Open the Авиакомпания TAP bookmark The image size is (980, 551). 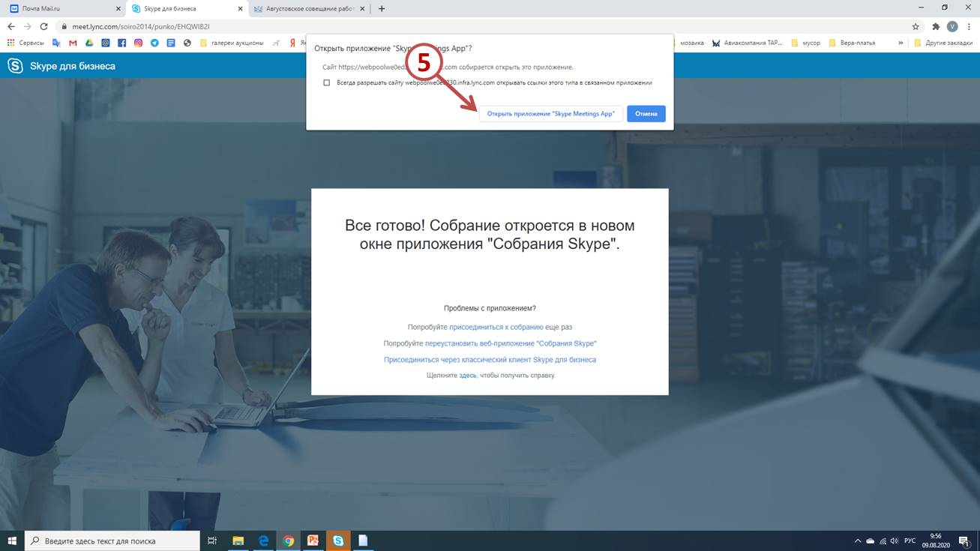click(747, 43)
